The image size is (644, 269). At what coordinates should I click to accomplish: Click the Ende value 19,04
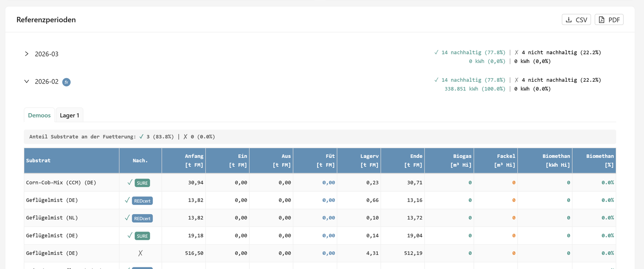click(415, 236)
